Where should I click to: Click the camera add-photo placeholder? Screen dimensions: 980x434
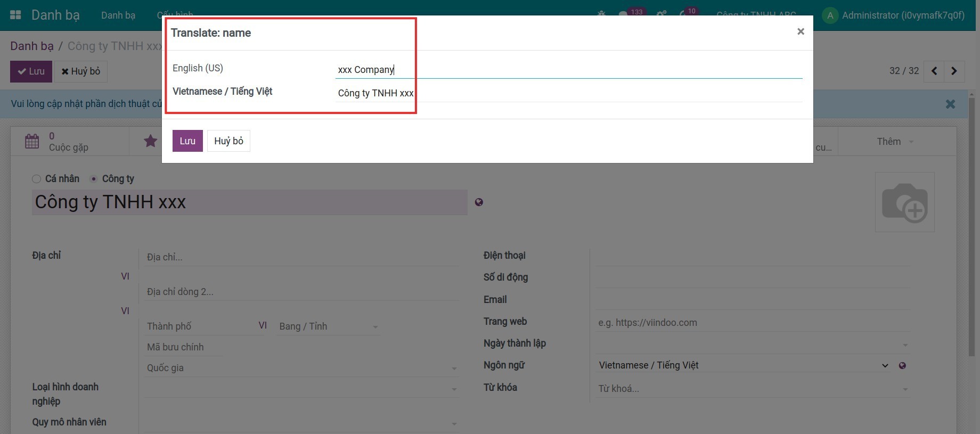[904, 202]
